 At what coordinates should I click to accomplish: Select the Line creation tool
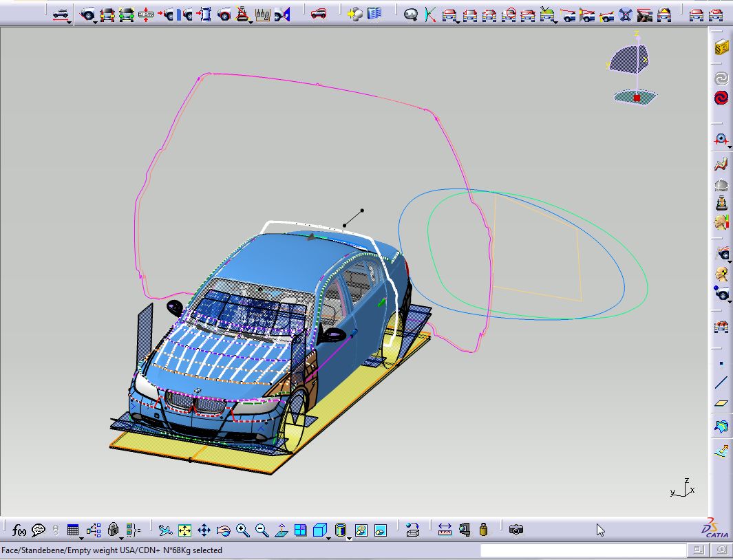pyautogui.click(x=721, y=383)
